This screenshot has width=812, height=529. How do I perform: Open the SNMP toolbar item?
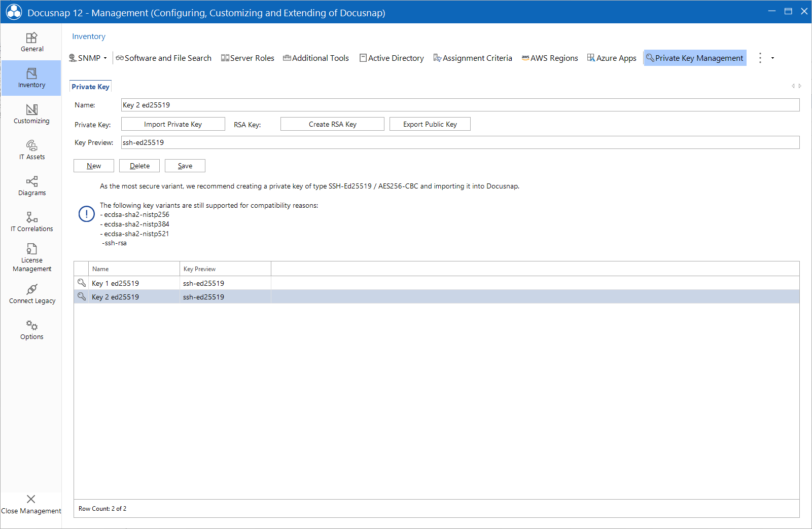tap(85, 58)
